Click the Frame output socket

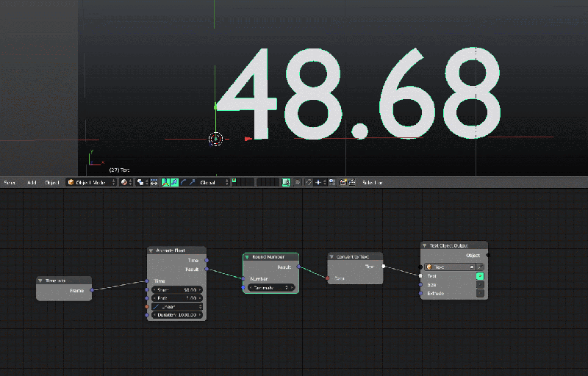(92, 290)
